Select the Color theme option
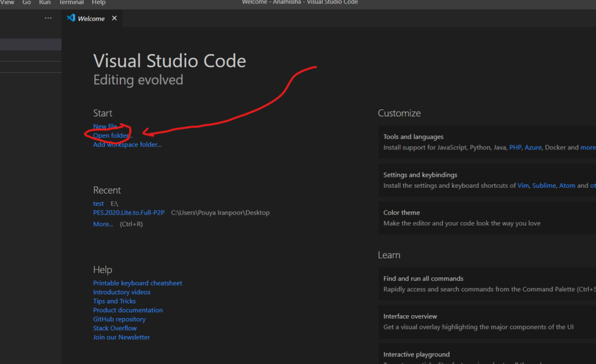 click(487, 218)
